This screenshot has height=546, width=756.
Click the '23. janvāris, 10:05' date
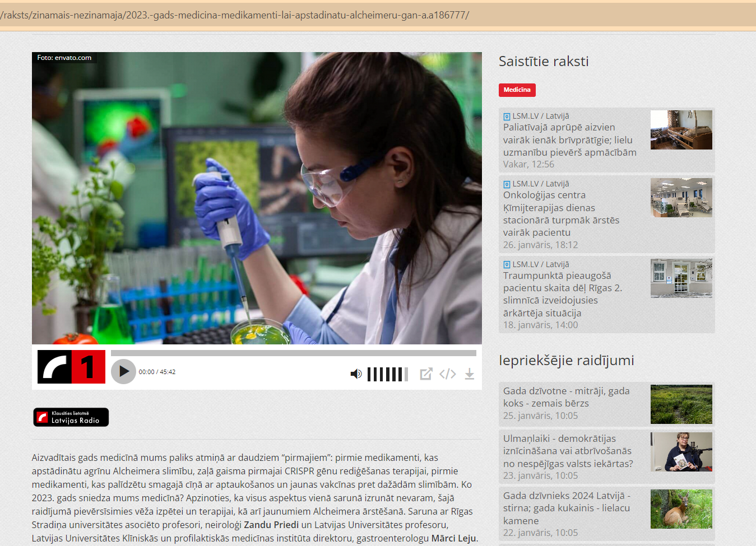coord(540,475)
